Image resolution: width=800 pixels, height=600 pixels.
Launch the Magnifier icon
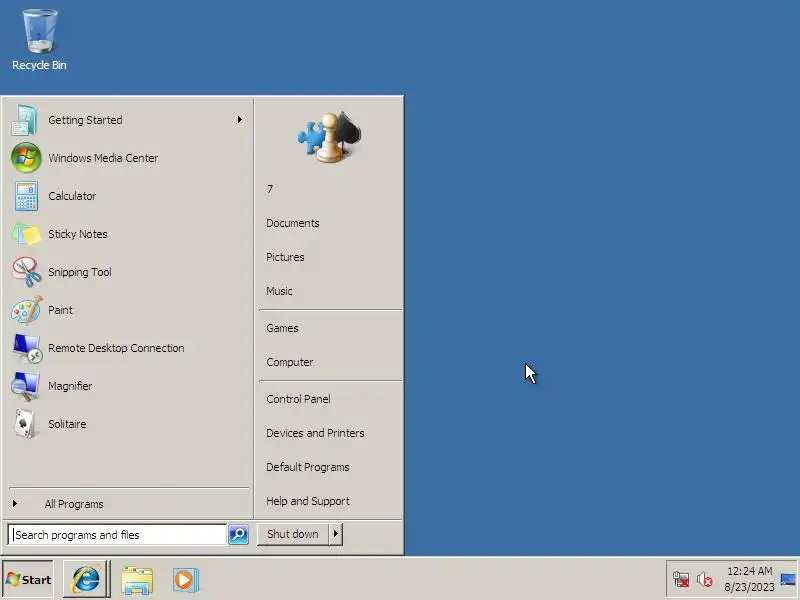25,386
